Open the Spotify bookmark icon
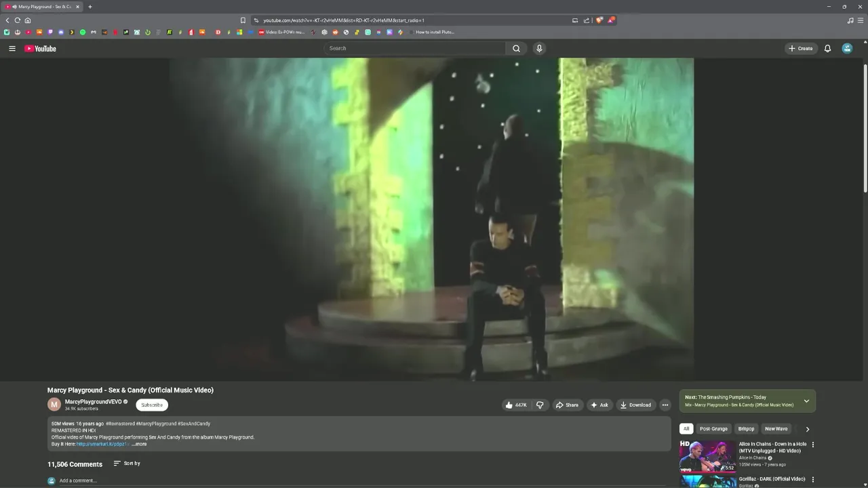868x488 pixels. click(x=83, y=32)
